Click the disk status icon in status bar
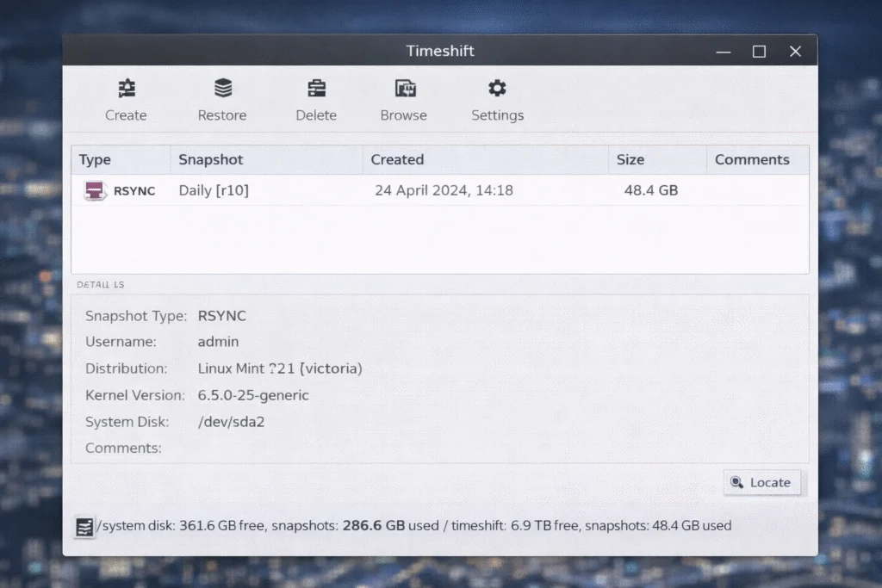The image size is (882, 588). [84, 527]
